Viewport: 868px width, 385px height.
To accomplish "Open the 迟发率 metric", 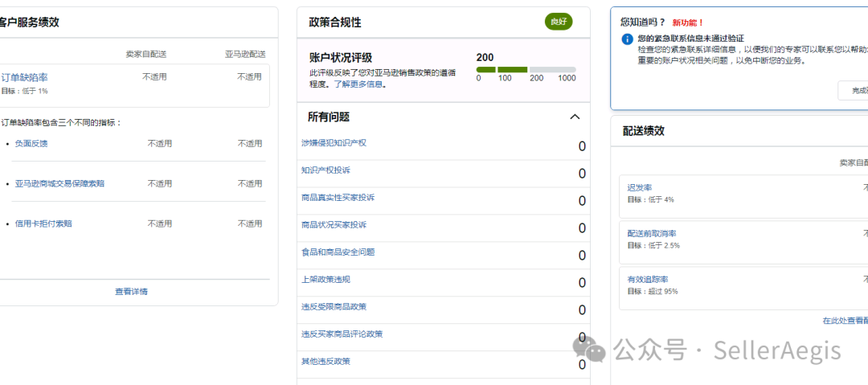I will click(640, 188).
